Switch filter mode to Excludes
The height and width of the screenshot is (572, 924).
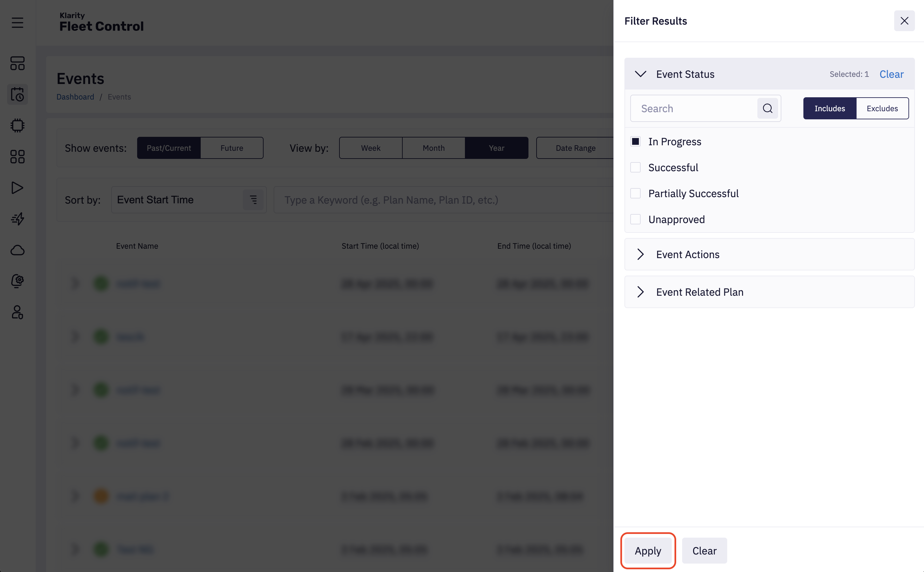[x=882, y=109]
